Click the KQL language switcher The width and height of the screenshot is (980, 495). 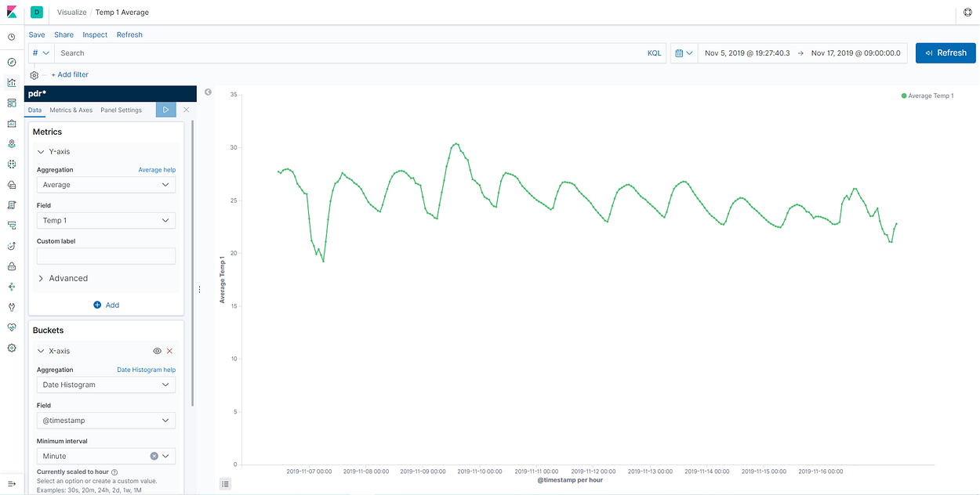[654, 53]
